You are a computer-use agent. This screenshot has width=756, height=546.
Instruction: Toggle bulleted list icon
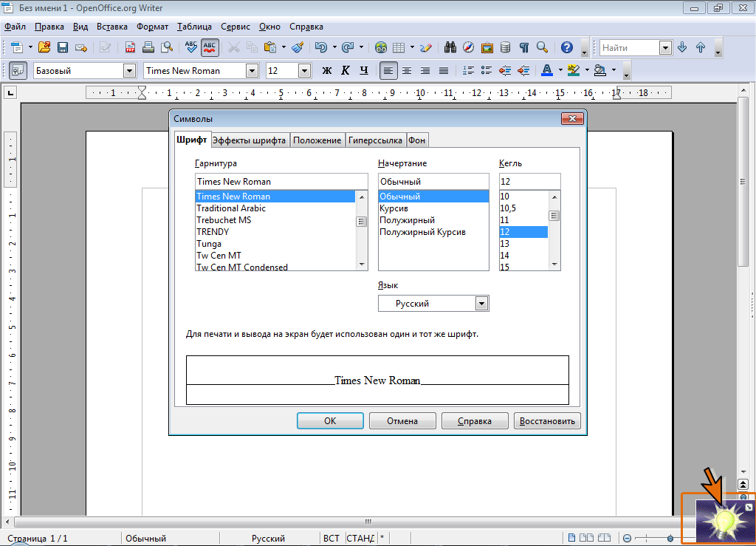tap(487, 70)
